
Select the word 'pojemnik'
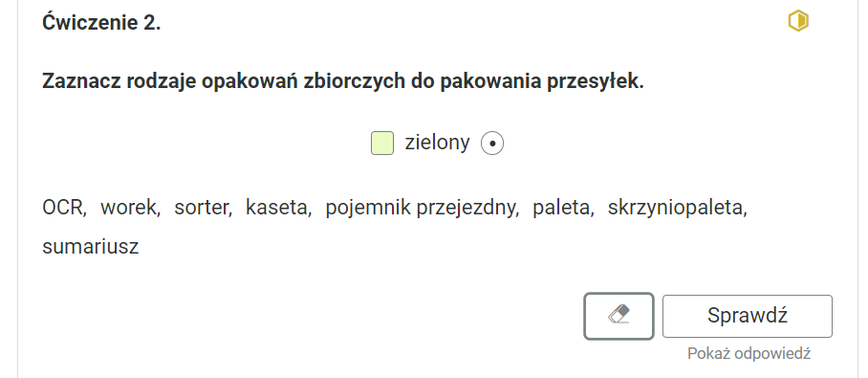(368, 208)
